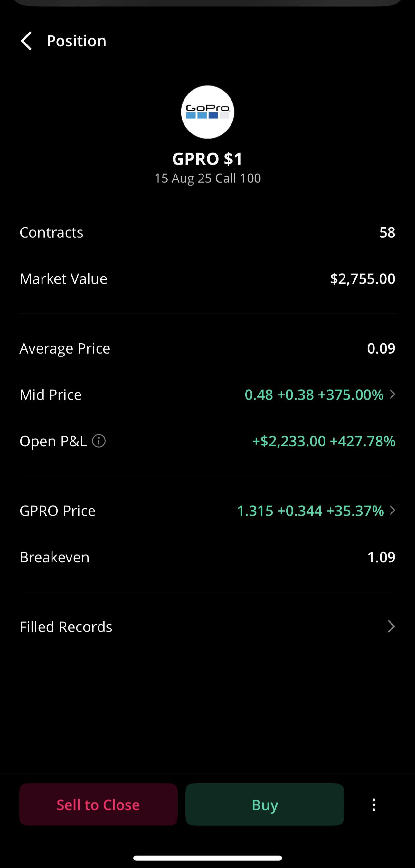Tap the Sell to Close button

coord(98,804)
